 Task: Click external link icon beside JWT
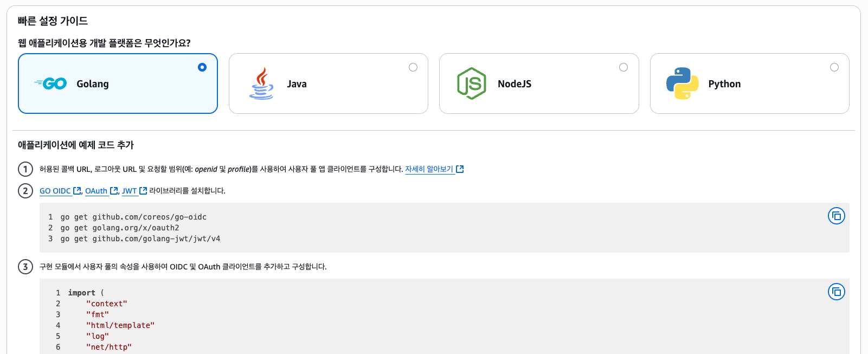(x=143, y=191)
